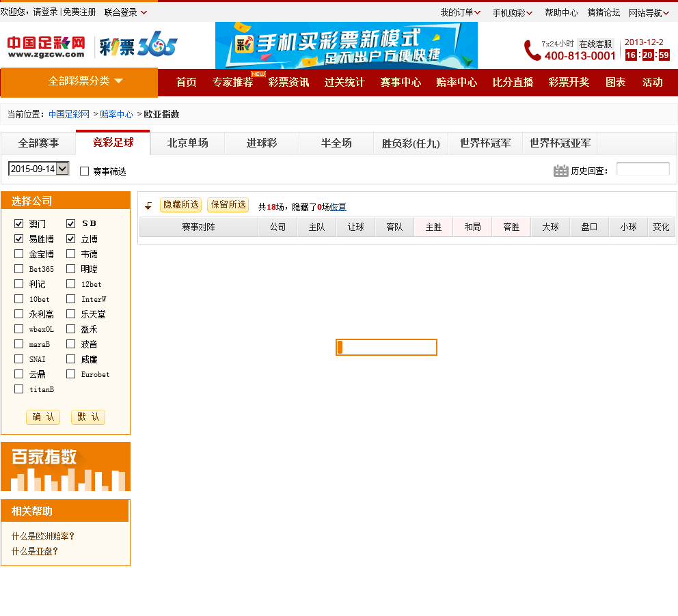Open 专家推荐 in the navigation bar
This screenshot has width=678, height=616.
click(x=232, y=82)
